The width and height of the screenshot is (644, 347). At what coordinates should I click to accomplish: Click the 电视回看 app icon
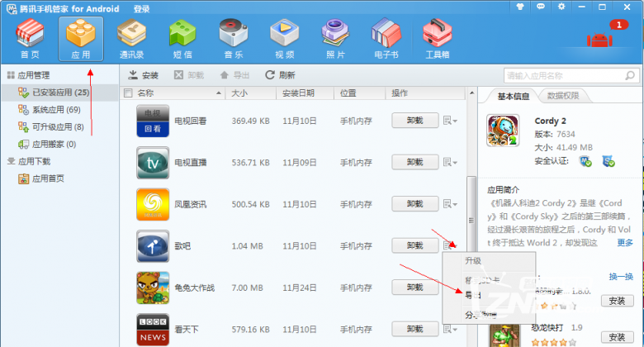pyautogui.click(x=153, y=121)
